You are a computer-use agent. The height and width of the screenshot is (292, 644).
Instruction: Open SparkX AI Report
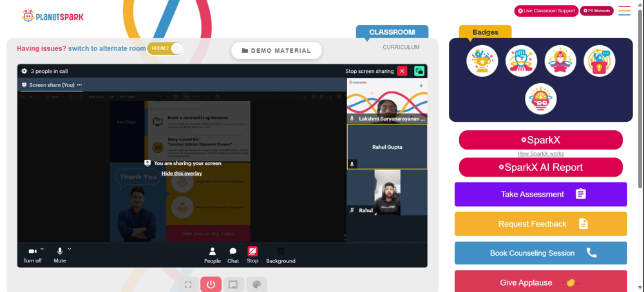point(540,168)
